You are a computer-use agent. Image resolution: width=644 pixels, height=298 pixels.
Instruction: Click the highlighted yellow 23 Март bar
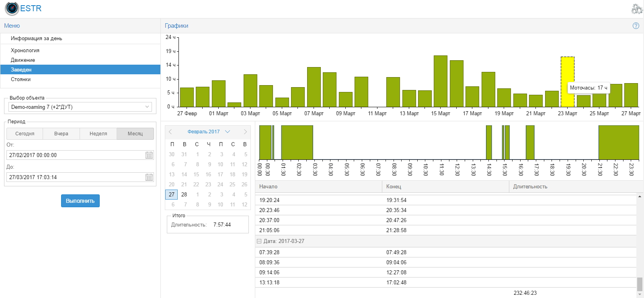coord(568,82)
